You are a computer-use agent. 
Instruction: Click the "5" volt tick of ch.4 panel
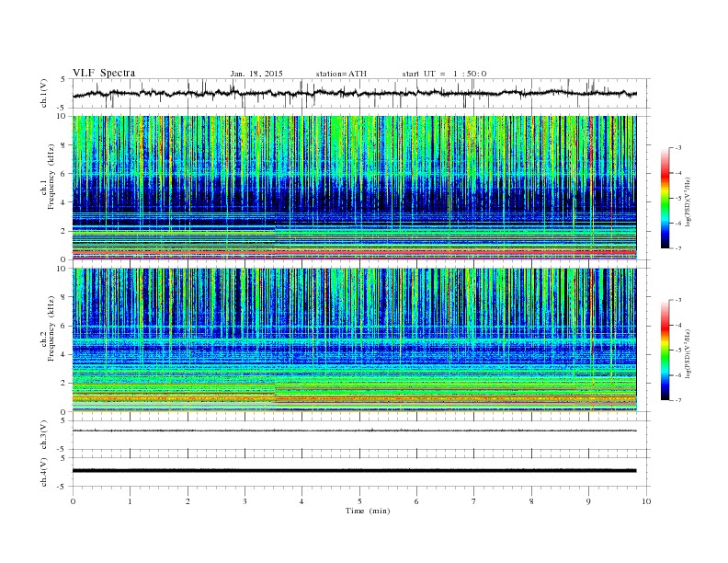64,458
